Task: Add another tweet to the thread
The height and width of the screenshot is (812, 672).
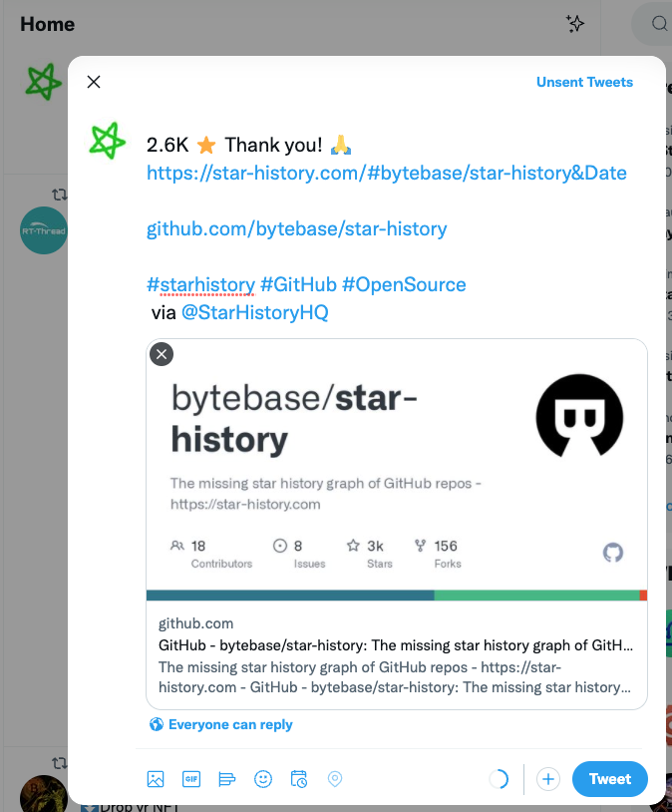Action: pos(548,779)
